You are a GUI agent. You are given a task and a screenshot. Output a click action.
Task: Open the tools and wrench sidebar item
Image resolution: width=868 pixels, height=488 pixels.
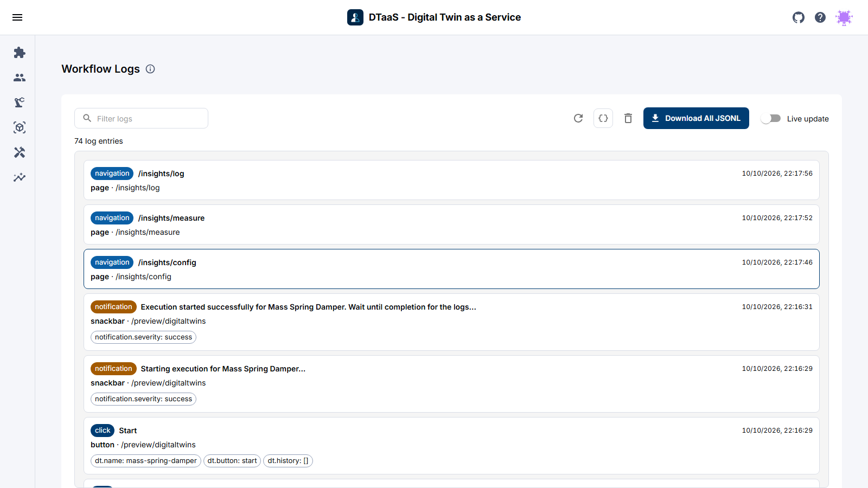[20, 152]
